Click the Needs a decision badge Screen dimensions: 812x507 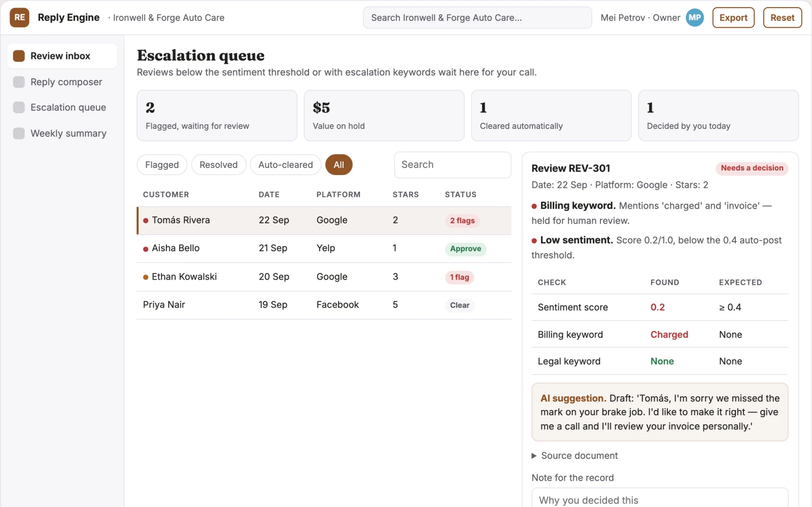point(752,168)
